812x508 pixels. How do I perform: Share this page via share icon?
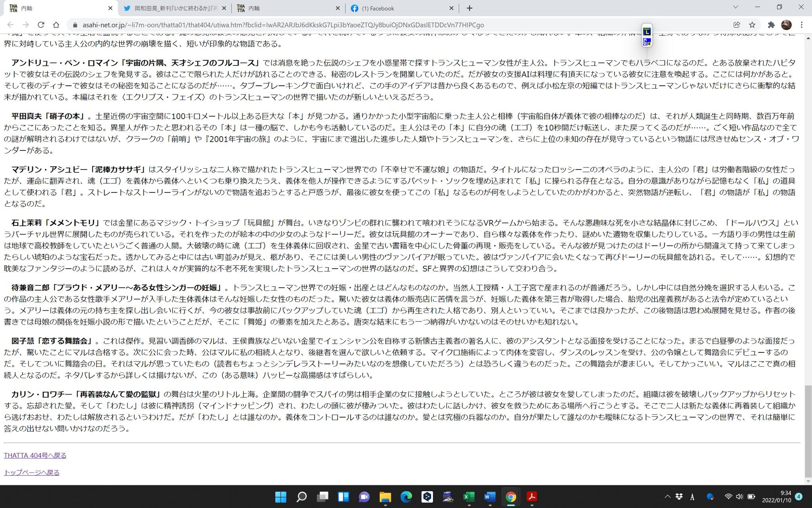737,25
